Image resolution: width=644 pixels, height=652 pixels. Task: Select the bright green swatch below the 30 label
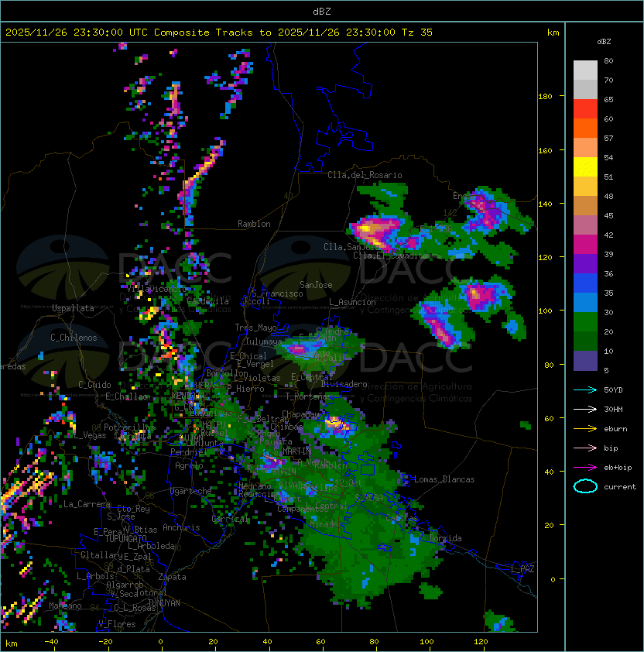click(585, 322)
